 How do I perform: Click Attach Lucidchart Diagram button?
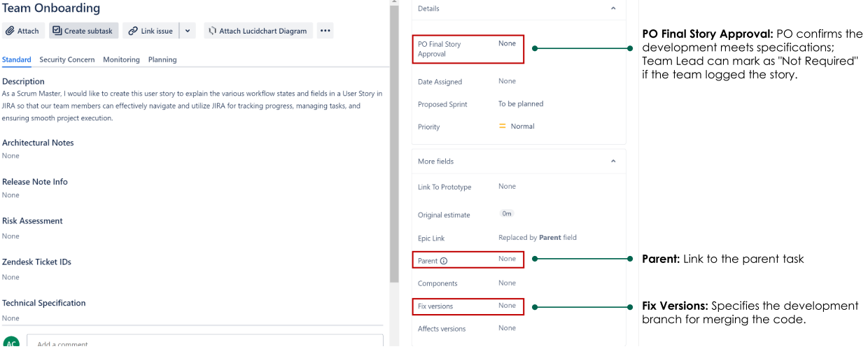(258, 31)
